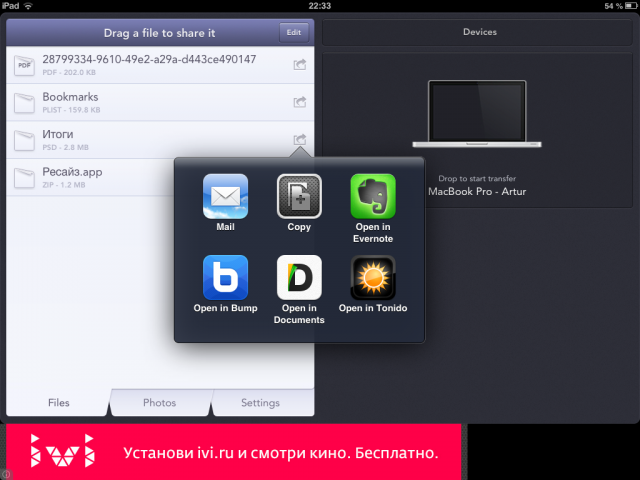Switch to the Files tab
This screenshot has height=480, width=640.
(x=58, y=402)
